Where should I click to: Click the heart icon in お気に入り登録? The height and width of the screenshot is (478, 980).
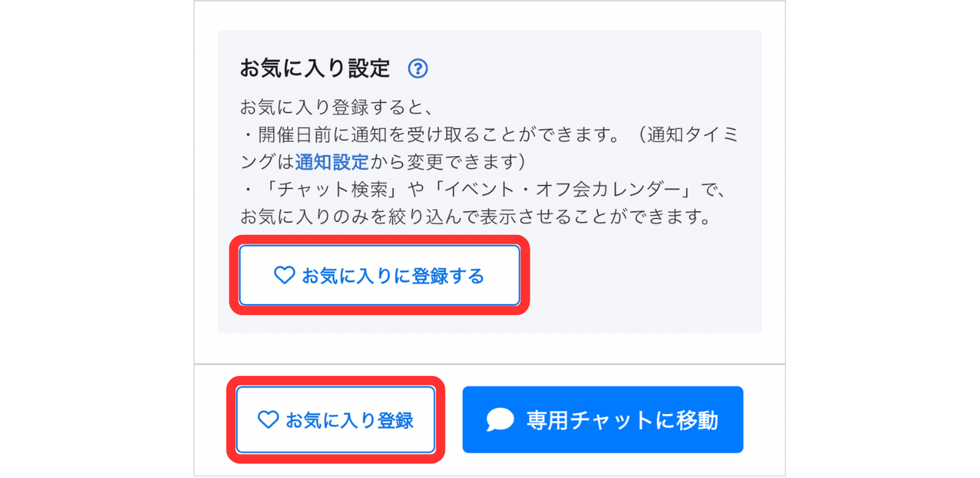(268, 420)
